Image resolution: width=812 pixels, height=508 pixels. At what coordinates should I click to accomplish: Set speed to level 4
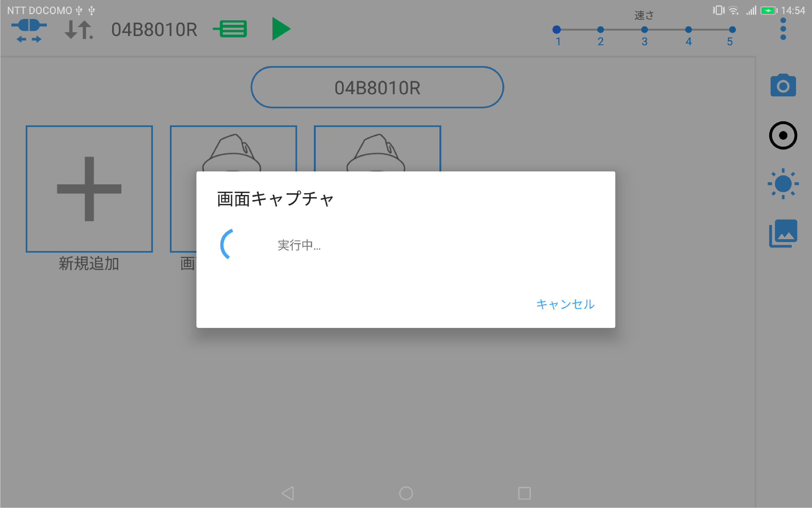pos(688,30)
